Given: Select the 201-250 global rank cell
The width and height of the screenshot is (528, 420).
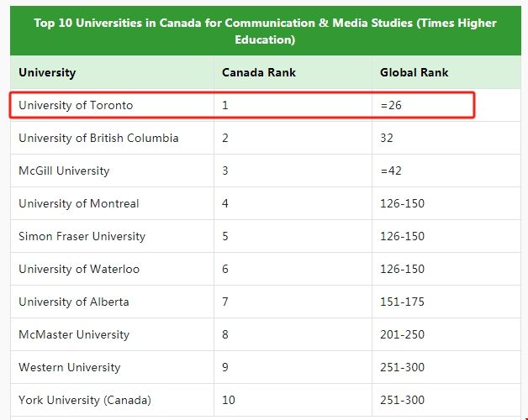Looking at the screenshot, I should 402,334.
